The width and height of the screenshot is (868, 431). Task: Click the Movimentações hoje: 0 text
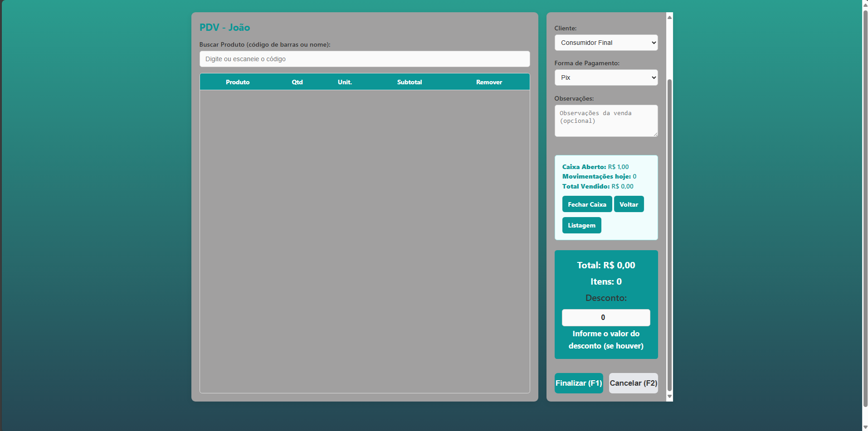tap(599, 176)
